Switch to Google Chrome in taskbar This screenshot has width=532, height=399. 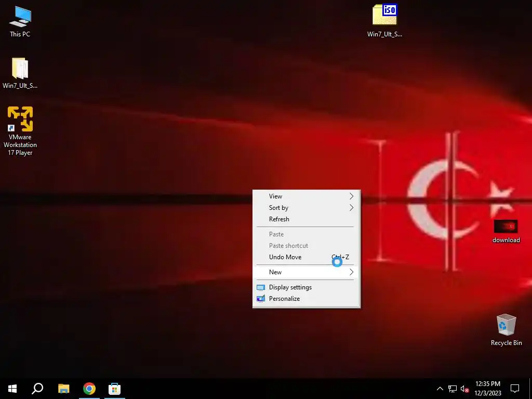(x=89, y=389)
